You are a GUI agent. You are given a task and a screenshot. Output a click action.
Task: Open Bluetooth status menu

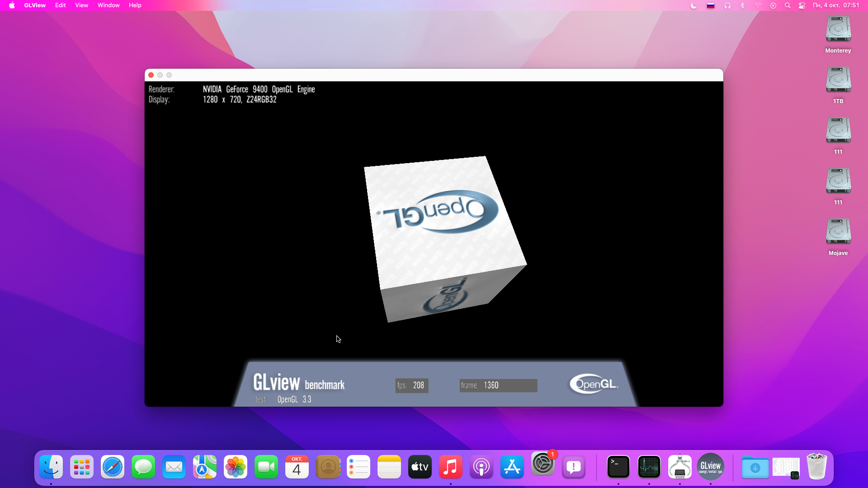point(742,5)
